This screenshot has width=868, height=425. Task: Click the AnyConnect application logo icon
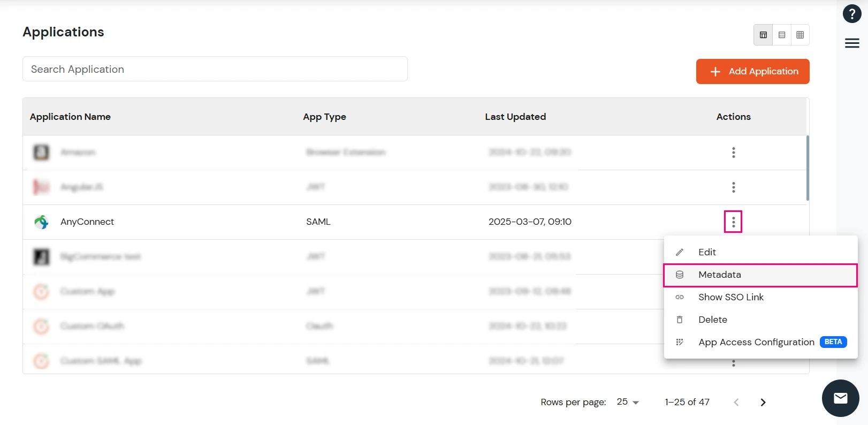[x=41, y=222]
